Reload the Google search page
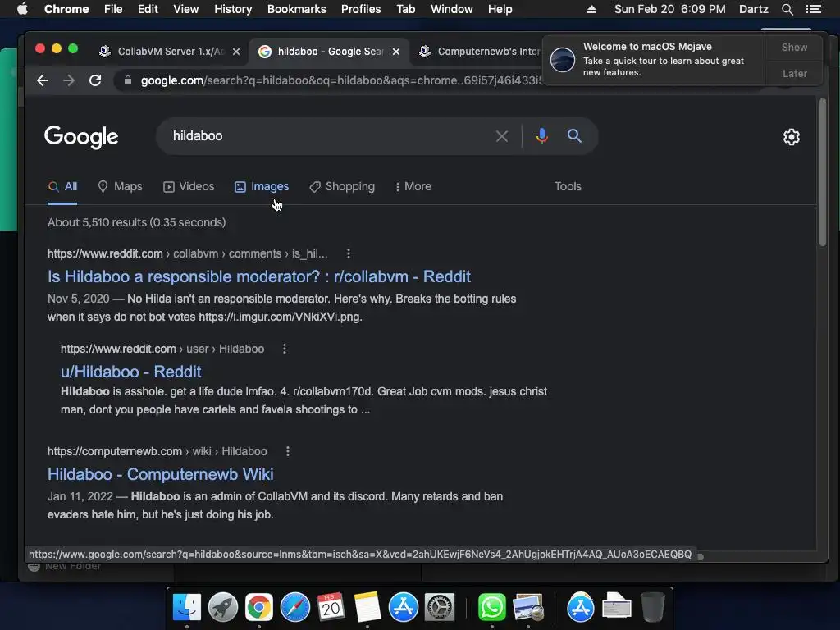 click(95, 80)
